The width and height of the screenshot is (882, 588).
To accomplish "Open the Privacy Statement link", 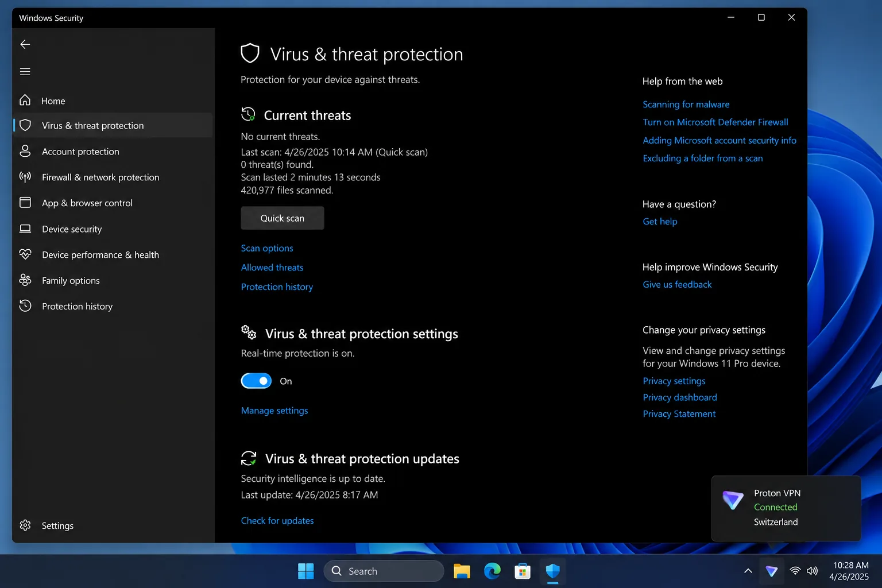I will tap(679, 414).
